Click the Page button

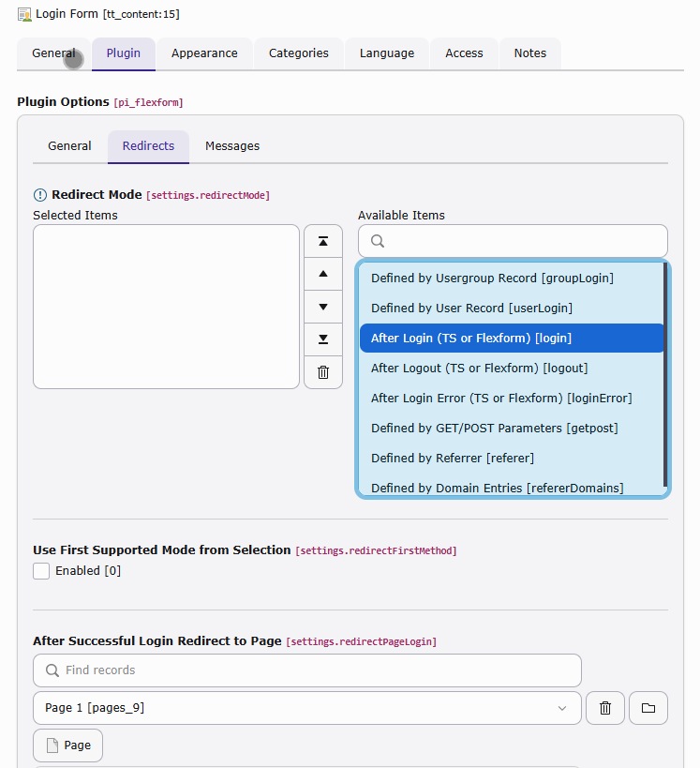coord(68,745)
